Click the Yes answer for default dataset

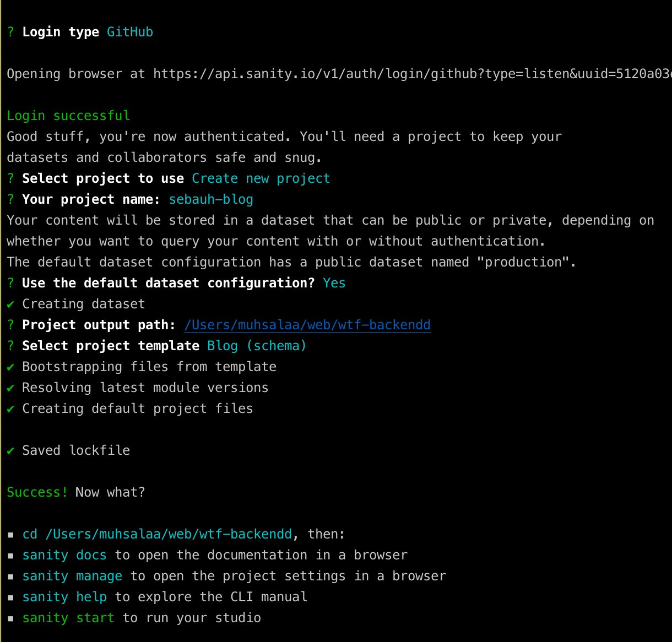(334, 283)
